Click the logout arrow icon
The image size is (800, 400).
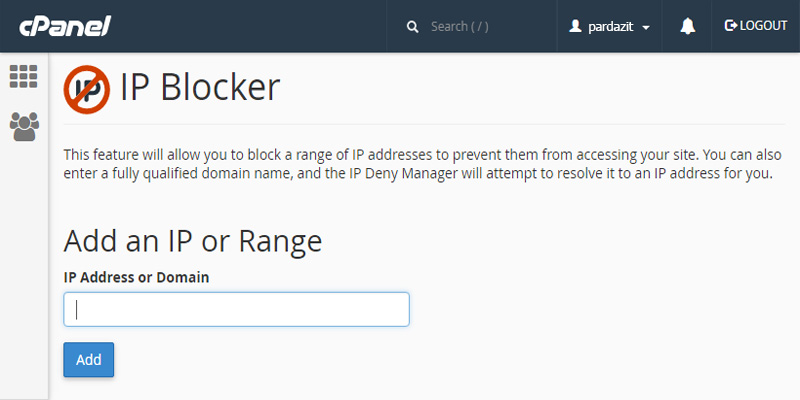pyautogui.click(x=730, y=26)
